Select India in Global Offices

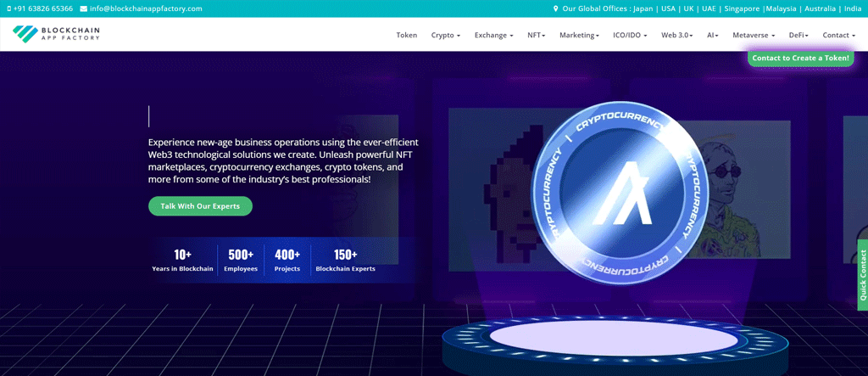853,8
